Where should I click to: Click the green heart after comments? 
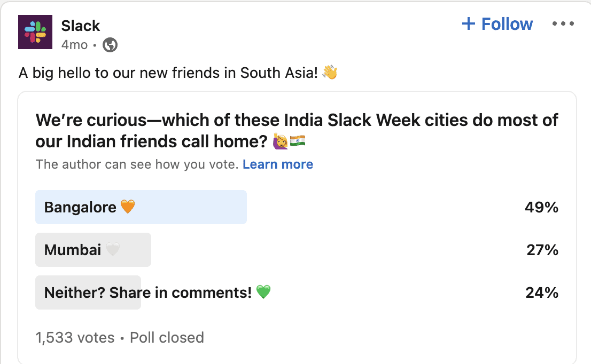click(263, 292)
